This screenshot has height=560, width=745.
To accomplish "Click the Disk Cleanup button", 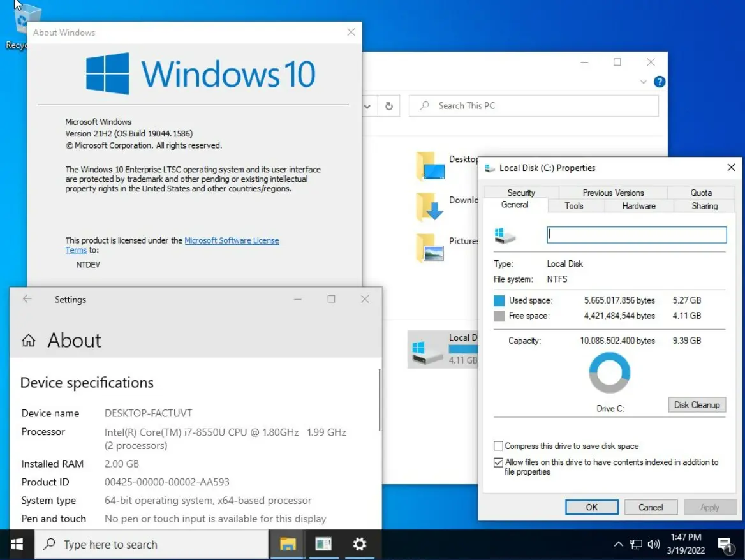I will 697,404.
